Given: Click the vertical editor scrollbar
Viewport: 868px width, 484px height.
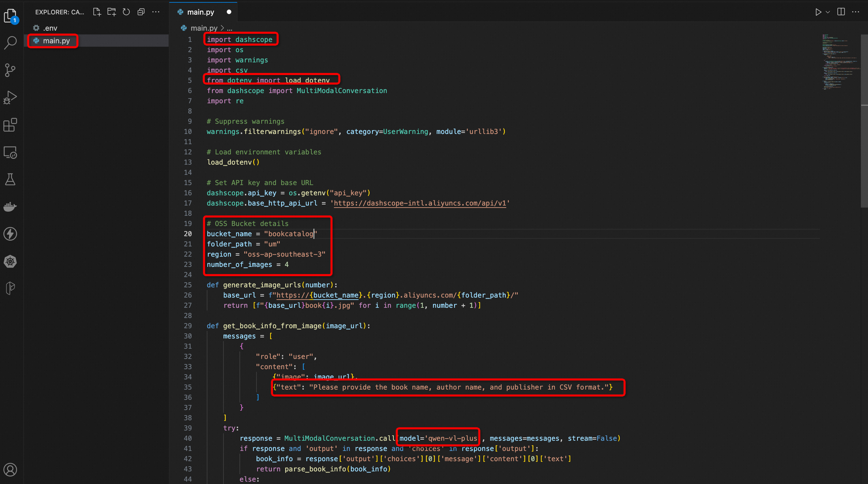Looking at the screenshot, I should click(864, 121).
